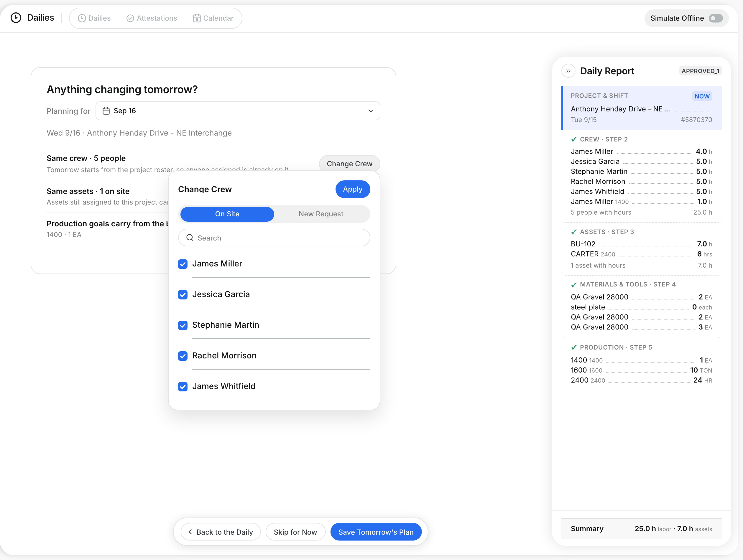Click Skip for Now

(x=295, y=532)
